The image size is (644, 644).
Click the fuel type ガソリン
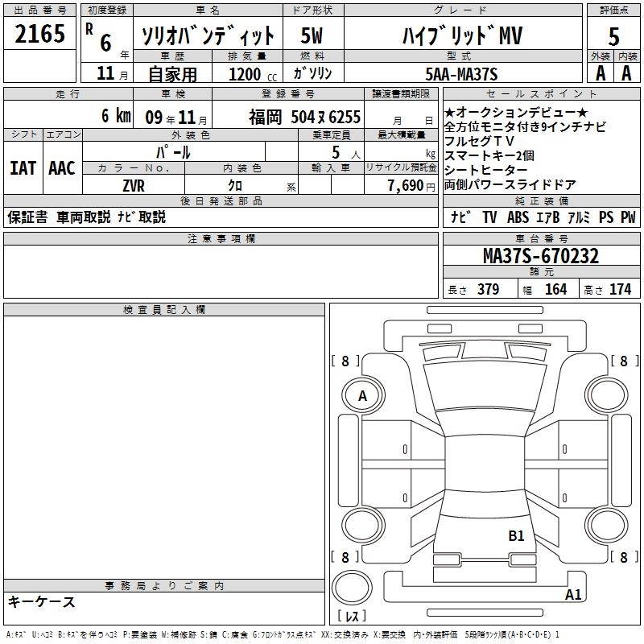[312, 73]
